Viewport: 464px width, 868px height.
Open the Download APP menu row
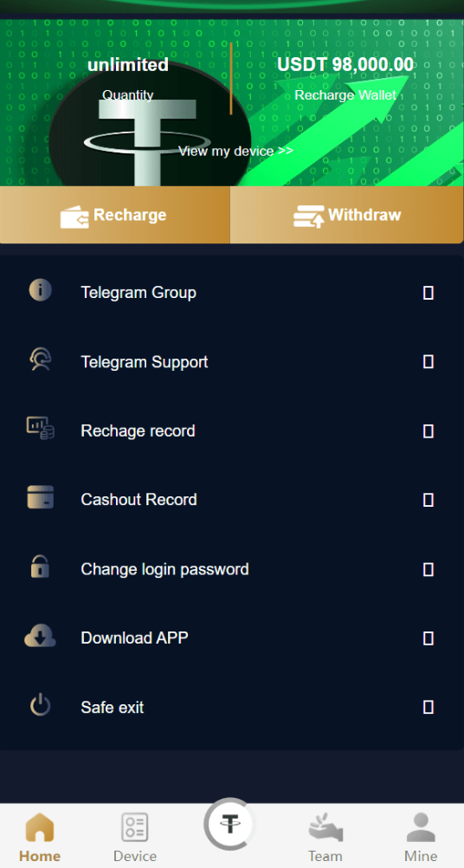tap(232, 638)
